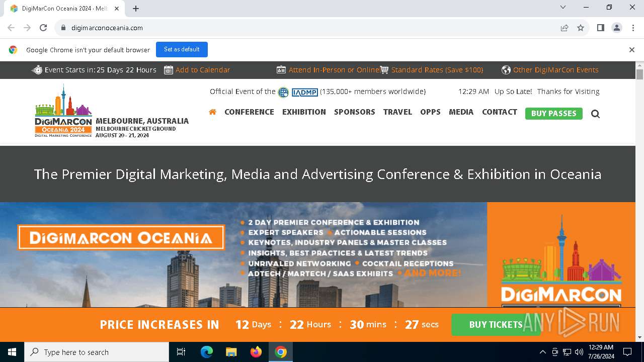Open a new tab with the plus button

click(x=136, y=9)
